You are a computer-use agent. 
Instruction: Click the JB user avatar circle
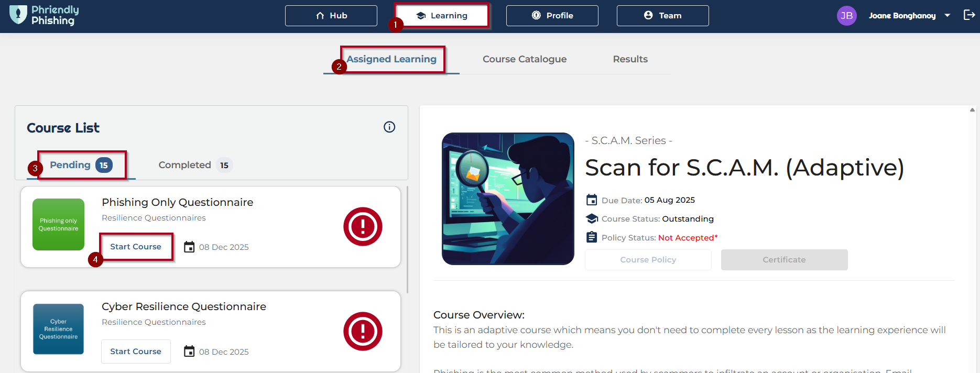[846, 16]
